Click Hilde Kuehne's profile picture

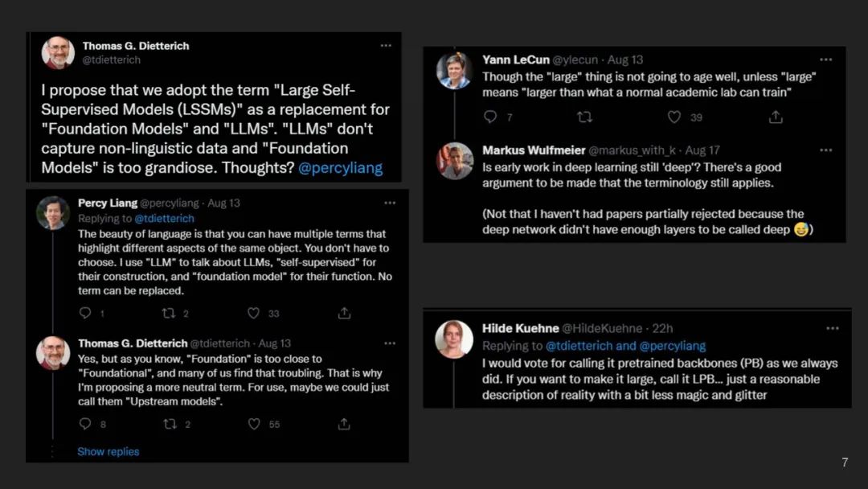pos(453,339)
